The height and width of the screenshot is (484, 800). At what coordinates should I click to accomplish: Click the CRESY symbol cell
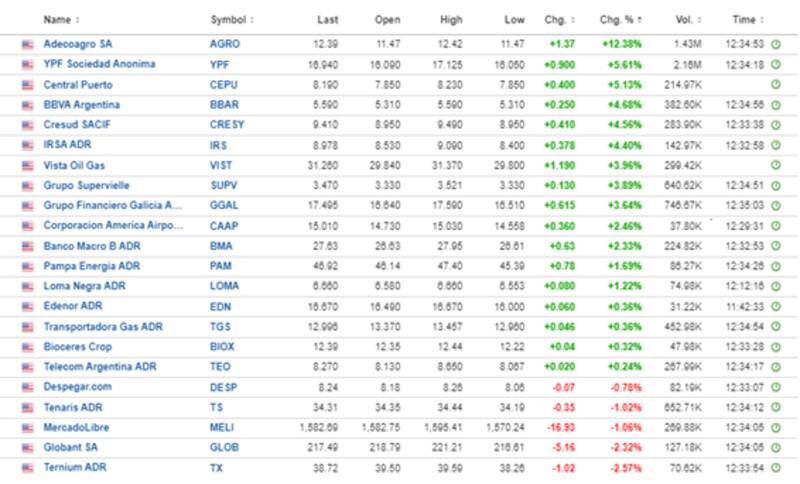pyautogui.click(x=225, y=125)
